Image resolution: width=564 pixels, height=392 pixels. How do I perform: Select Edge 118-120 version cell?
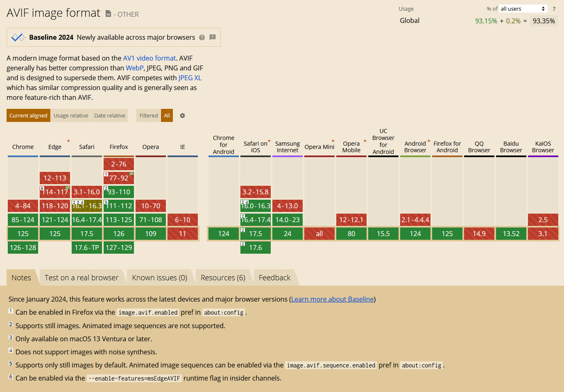tap(55, 206)
